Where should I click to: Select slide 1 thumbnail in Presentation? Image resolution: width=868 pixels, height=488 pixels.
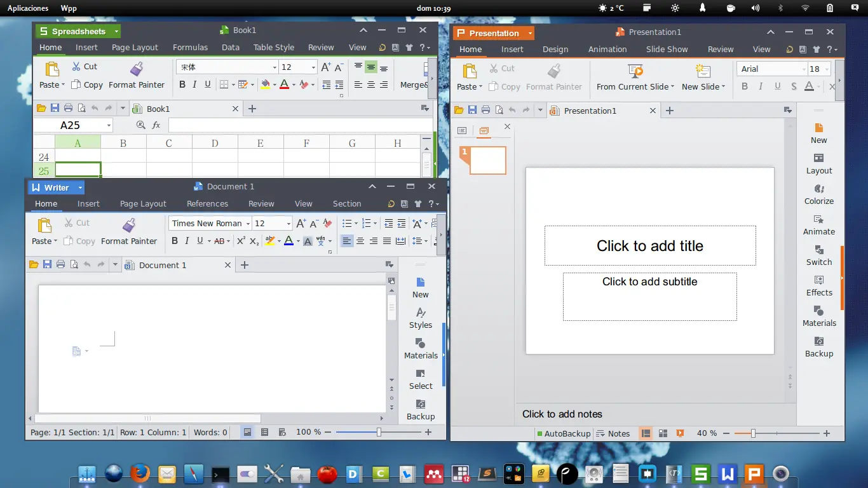[487, 160]
